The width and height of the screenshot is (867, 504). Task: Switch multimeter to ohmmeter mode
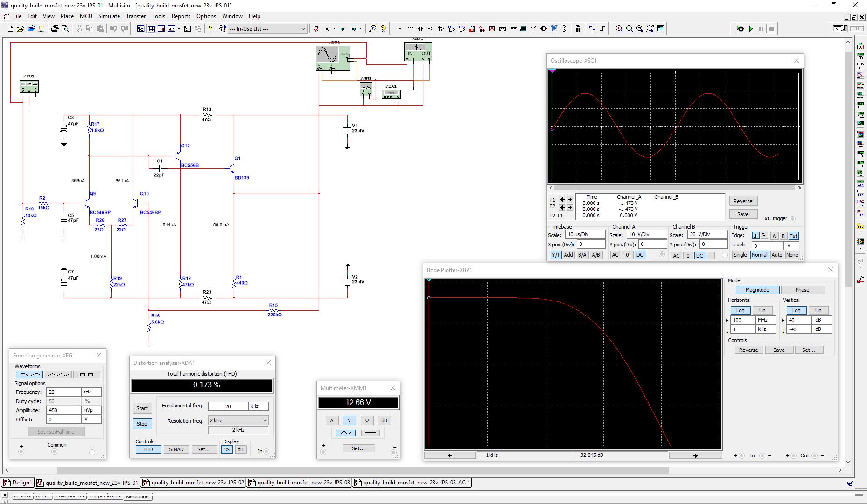[x=367, y=420]
